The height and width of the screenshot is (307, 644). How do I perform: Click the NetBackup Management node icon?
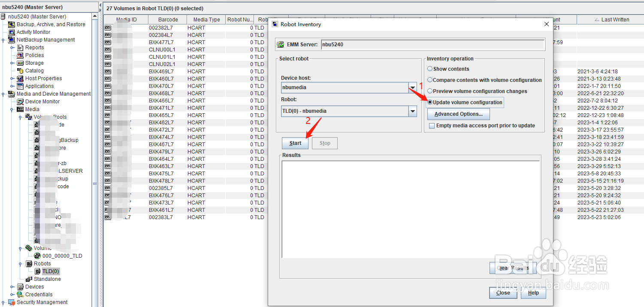tap(12, 40)
